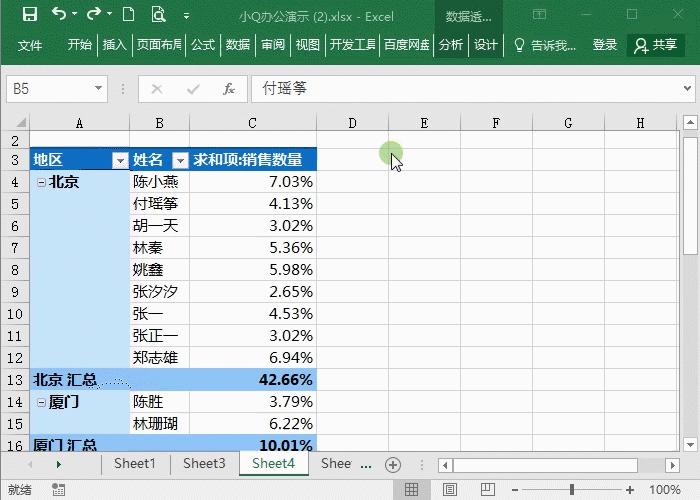
Task: Click the 告诉我 lightbulb search box
Action: 545,45
